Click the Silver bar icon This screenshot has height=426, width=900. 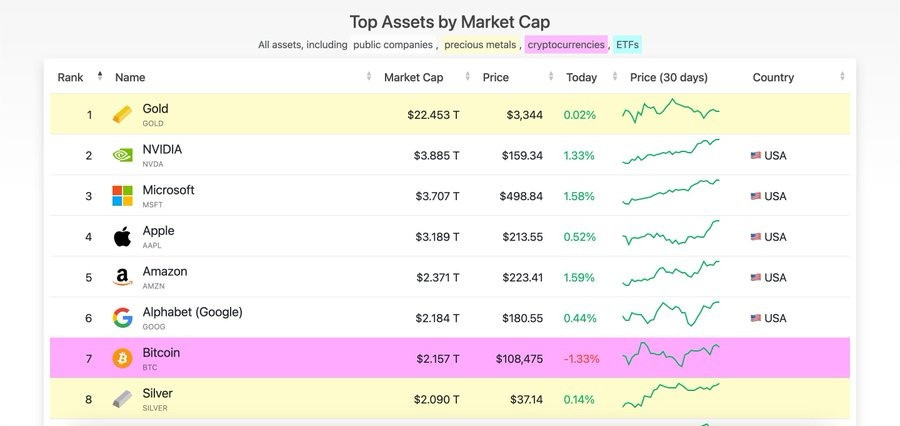(x=122, y=399)
